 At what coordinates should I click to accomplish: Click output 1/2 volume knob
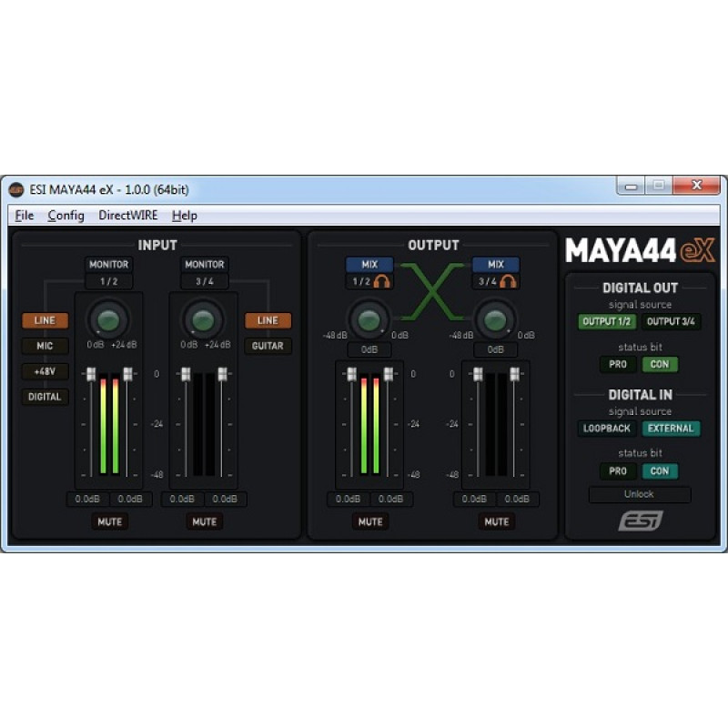(369, 319)
